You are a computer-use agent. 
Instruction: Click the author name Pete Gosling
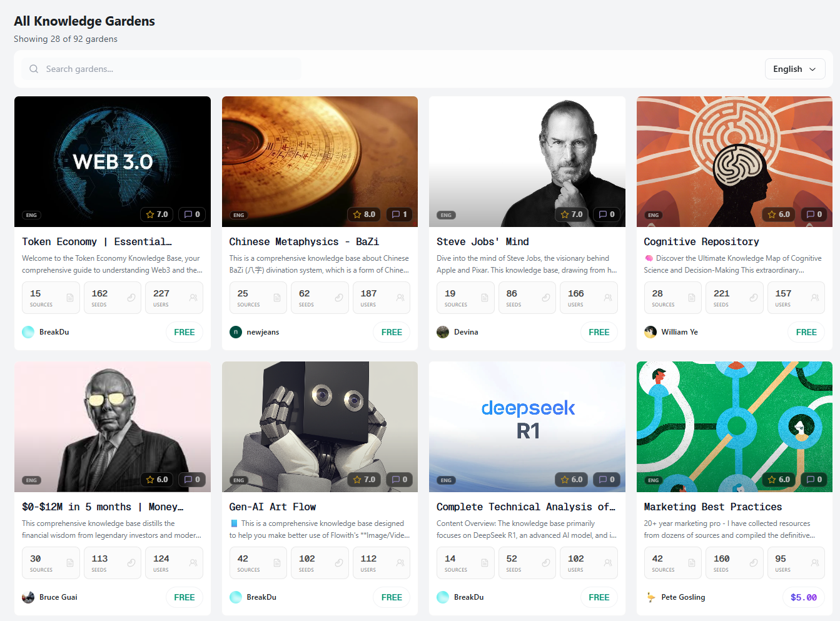tap(683, 597)
